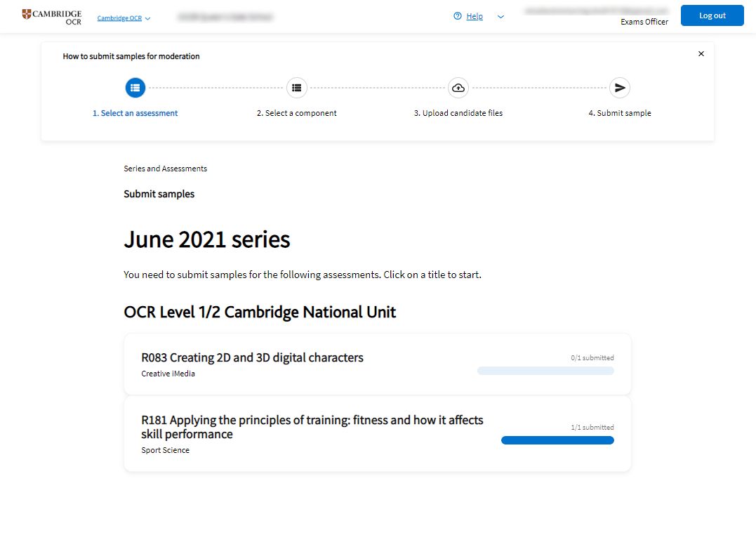This screenshot has height=547, width=756.
Task: Expand the chevron next to Help
Action: tap(500, 17)
